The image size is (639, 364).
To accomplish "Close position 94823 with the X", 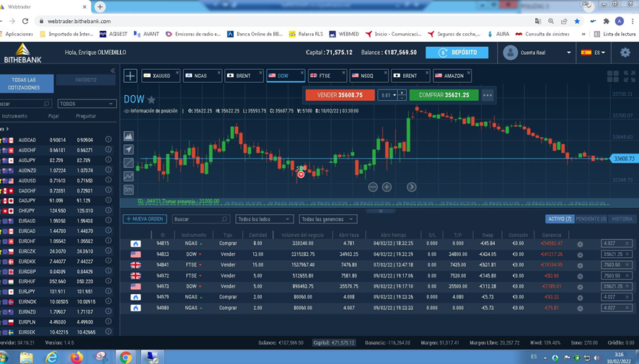I will click(627, 254).
